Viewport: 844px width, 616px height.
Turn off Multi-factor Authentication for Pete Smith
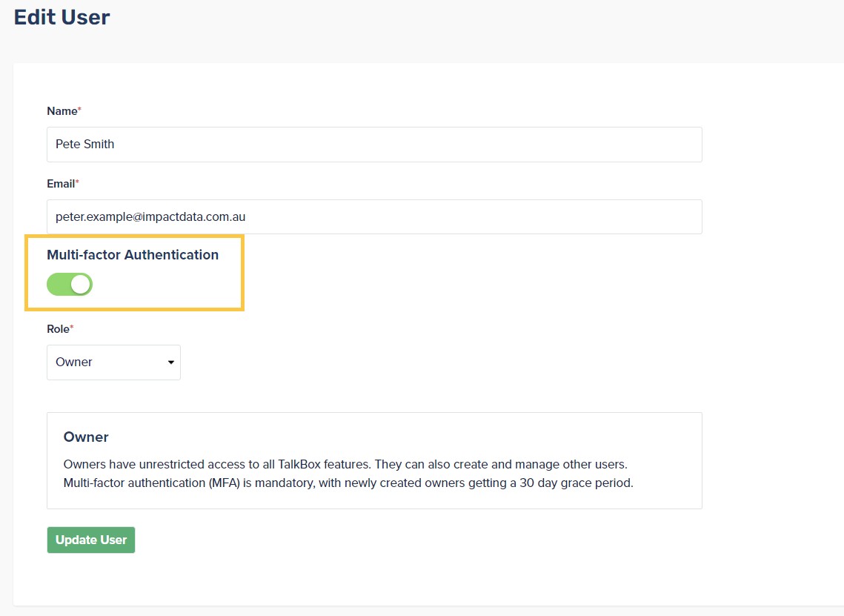(69, 284)
